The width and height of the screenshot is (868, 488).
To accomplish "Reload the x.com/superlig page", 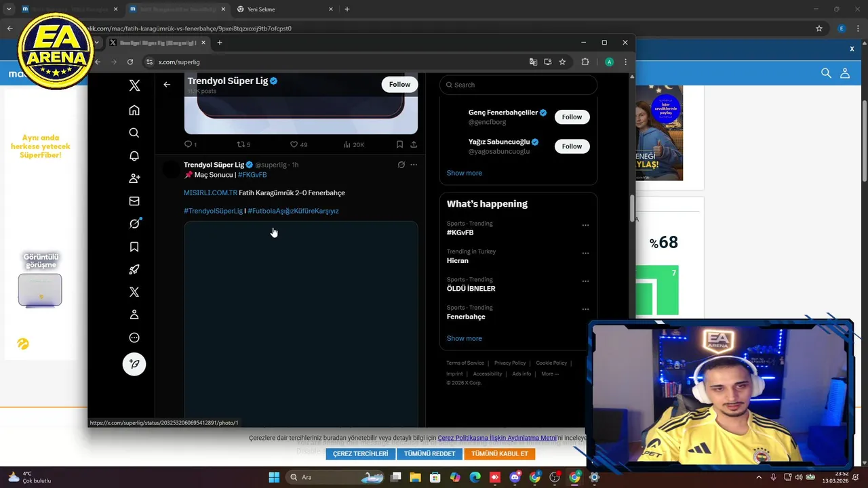I will (x=130, y=62).
